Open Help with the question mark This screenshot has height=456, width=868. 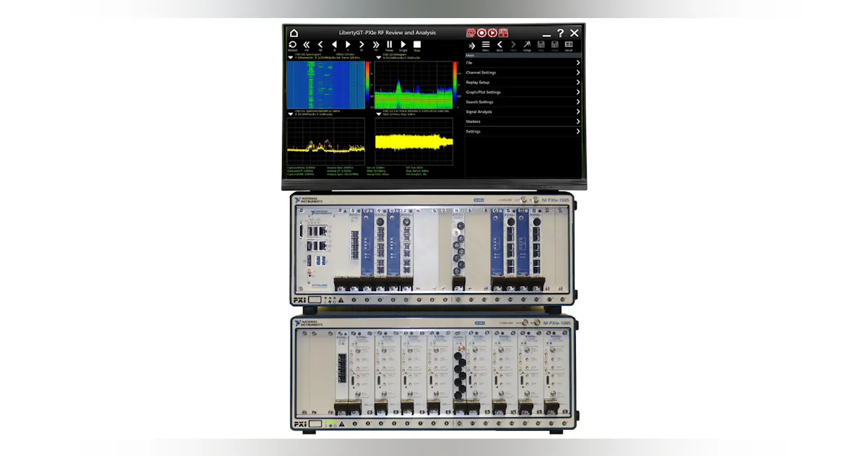[x=560, y=33]
